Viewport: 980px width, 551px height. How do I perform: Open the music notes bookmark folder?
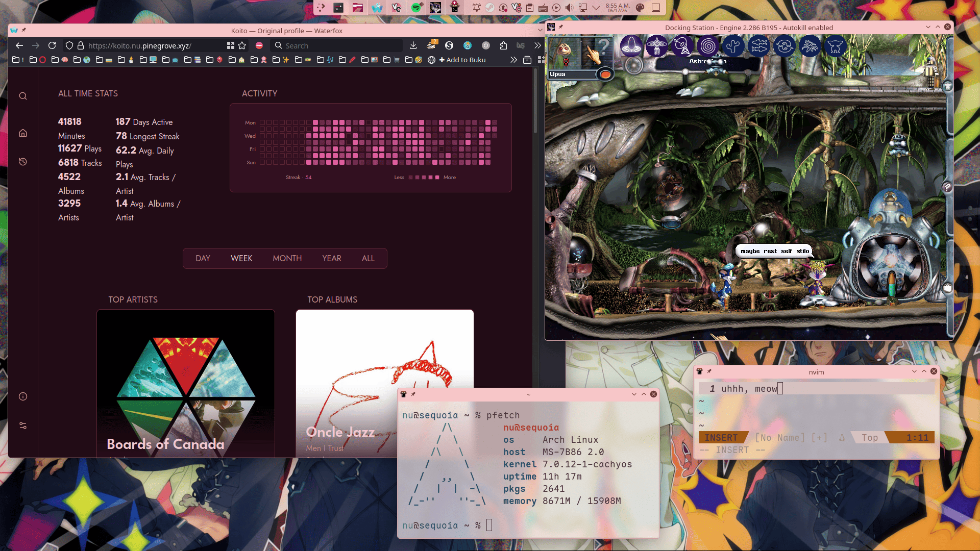coord(325,60)
